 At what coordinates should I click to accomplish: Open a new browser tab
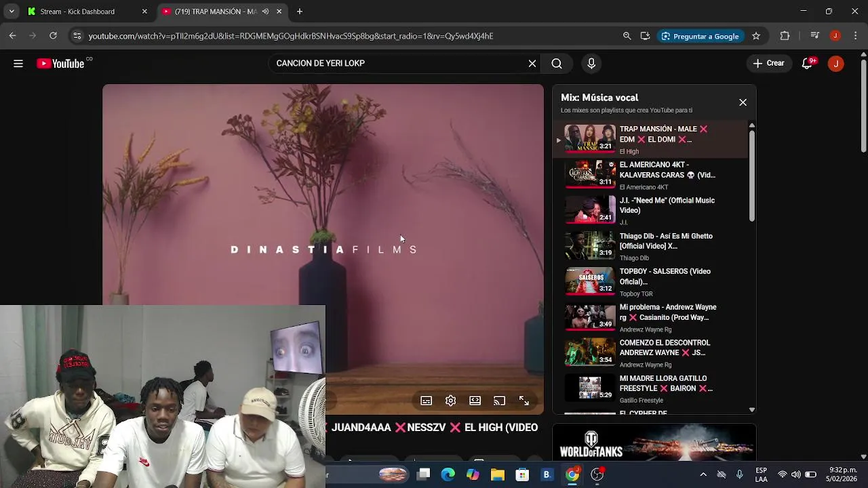[x=299, y=12]
